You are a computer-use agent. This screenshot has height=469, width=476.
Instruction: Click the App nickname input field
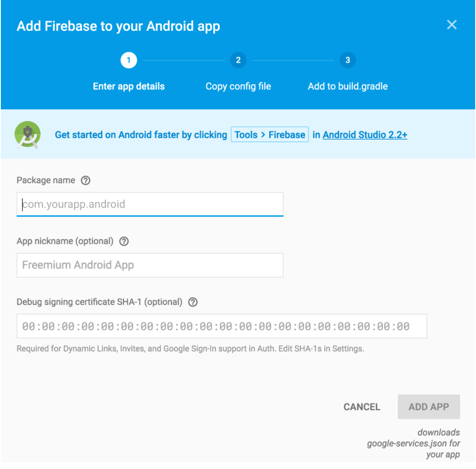[150, 265]
